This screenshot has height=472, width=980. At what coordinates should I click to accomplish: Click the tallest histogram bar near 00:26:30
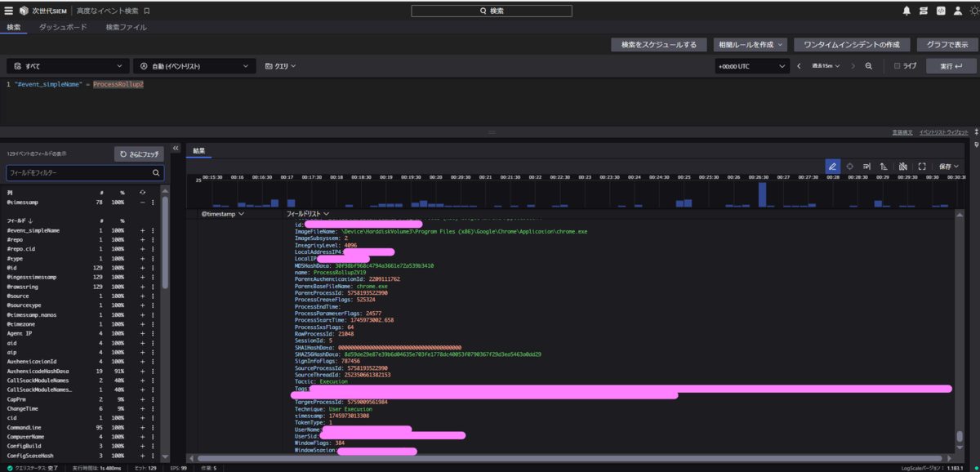point(763,195)
